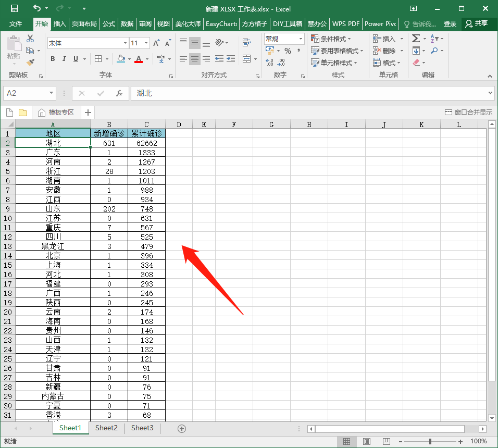This screenshot has width=498, height=448.
Task: Click the 模板专区 button
Action: coord(56,113)
